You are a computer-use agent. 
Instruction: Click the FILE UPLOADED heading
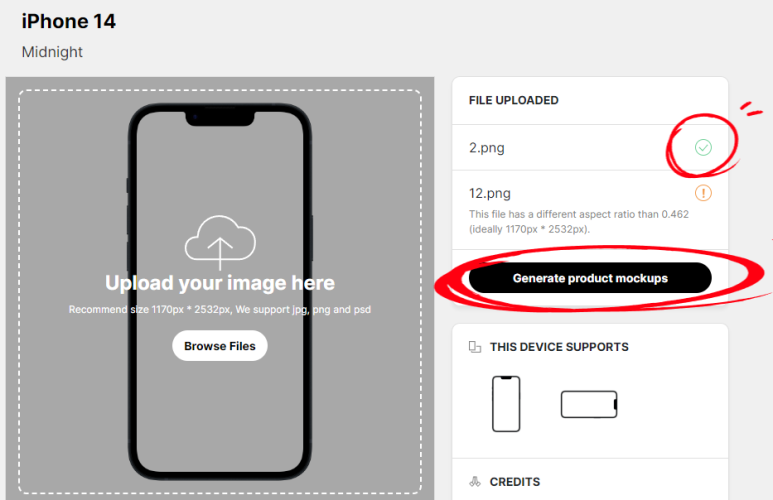tap(514, 101)
